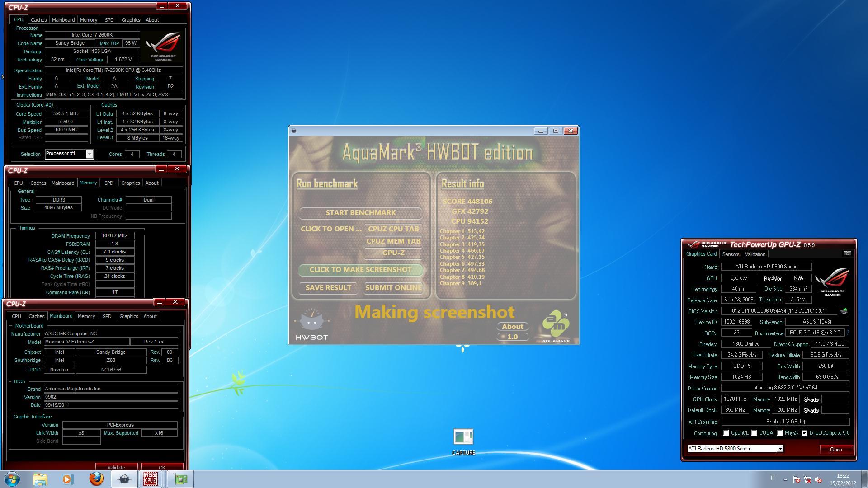Click the Maximus IV Extreme-Z model field
Screen dimensions: 868x488
[86, 342]
